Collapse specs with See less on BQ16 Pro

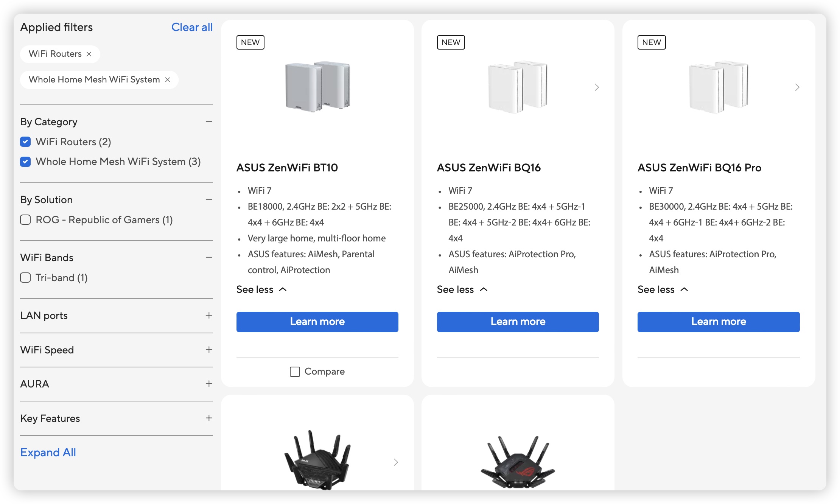pos(663,289)
